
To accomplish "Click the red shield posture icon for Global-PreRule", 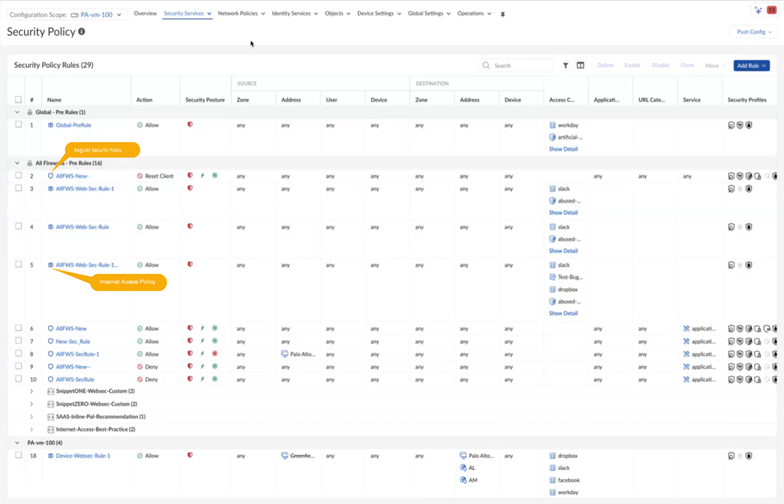I will (x=190, y=125).
